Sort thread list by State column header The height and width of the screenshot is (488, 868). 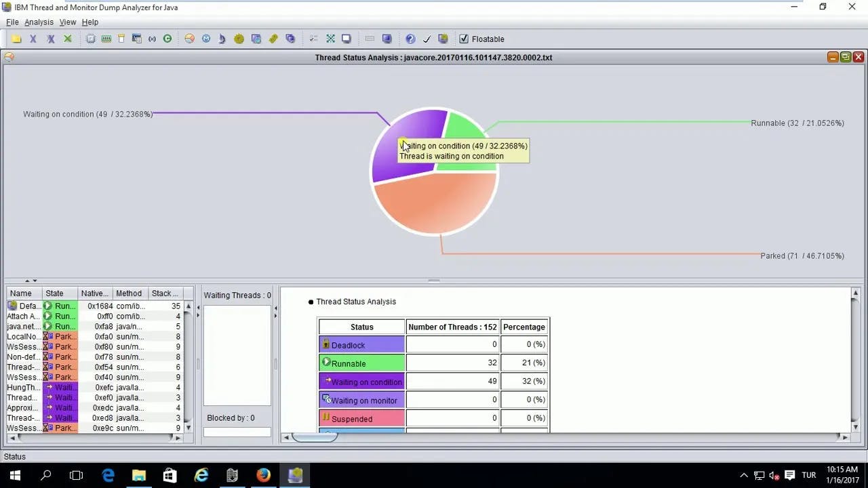[54, 293]
